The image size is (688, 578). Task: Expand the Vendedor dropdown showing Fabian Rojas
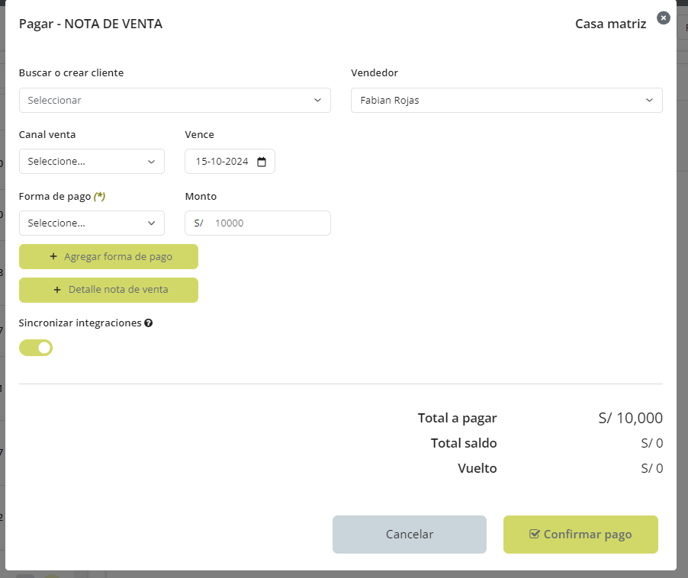coord(506,101)
